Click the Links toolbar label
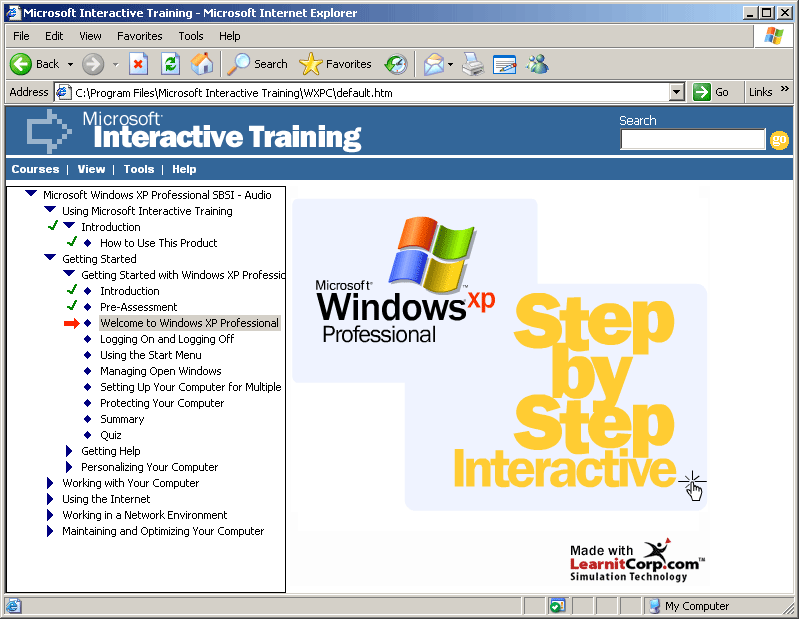The height and width of the screenshot is (619, 799). 760,92
